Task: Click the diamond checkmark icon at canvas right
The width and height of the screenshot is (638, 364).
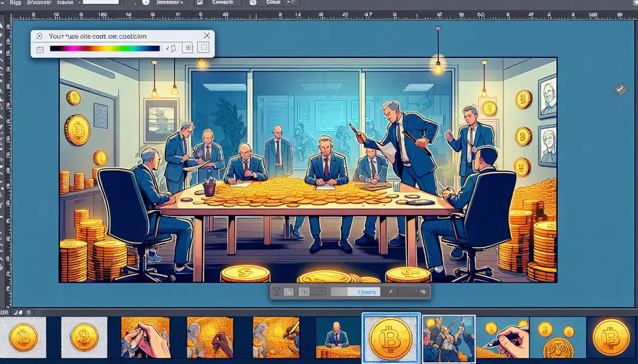Action: click(x=620, y=90)
